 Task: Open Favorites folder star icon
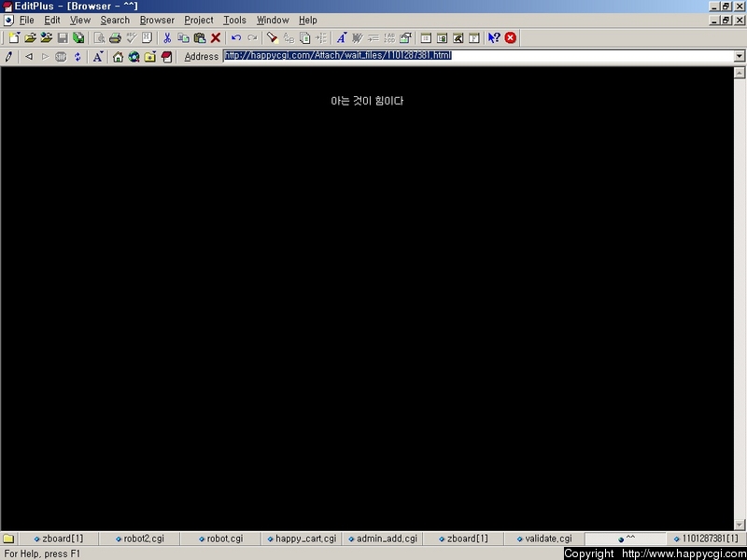pyautogui.click(x=150, y=57)
